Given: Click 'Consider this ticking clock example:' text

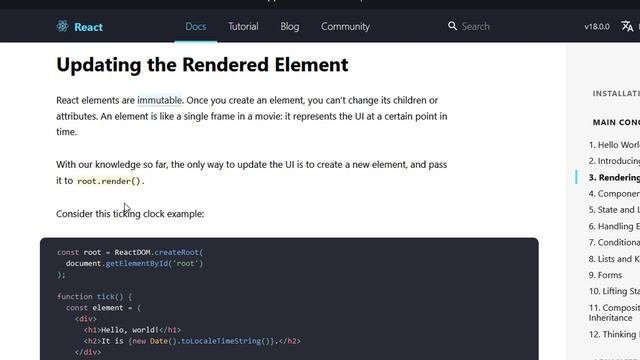Looking at the screenshot, I should click(x=130, y=213).
